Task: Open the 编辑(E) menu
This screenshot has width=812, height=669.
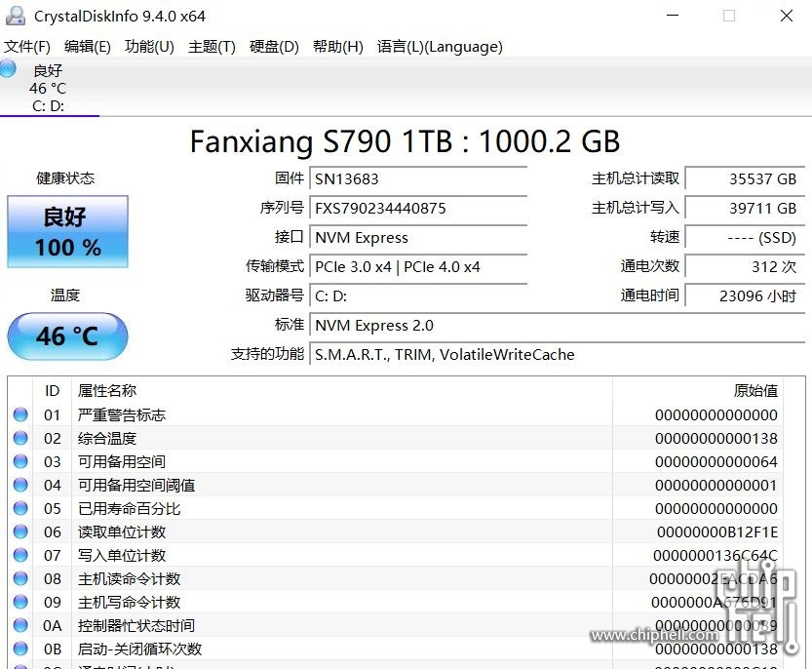Action: coord(88,47)
